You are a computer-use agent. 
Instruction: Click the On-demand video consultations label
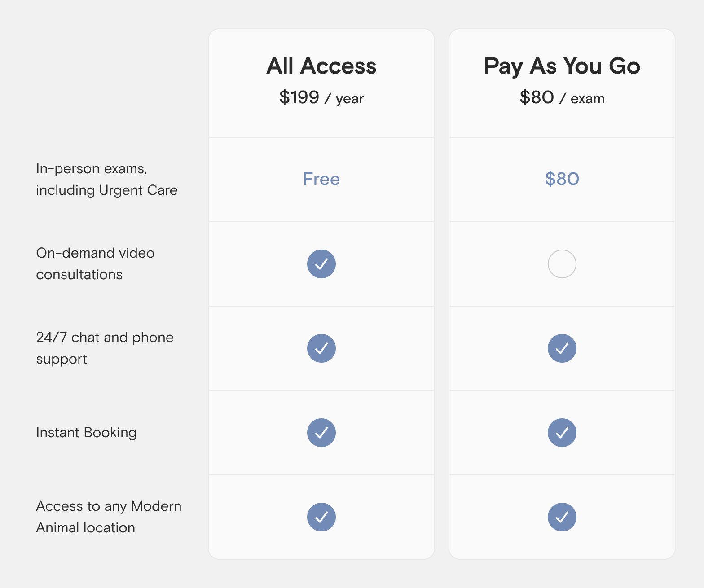pyautogui.click(x=95, y=263)
